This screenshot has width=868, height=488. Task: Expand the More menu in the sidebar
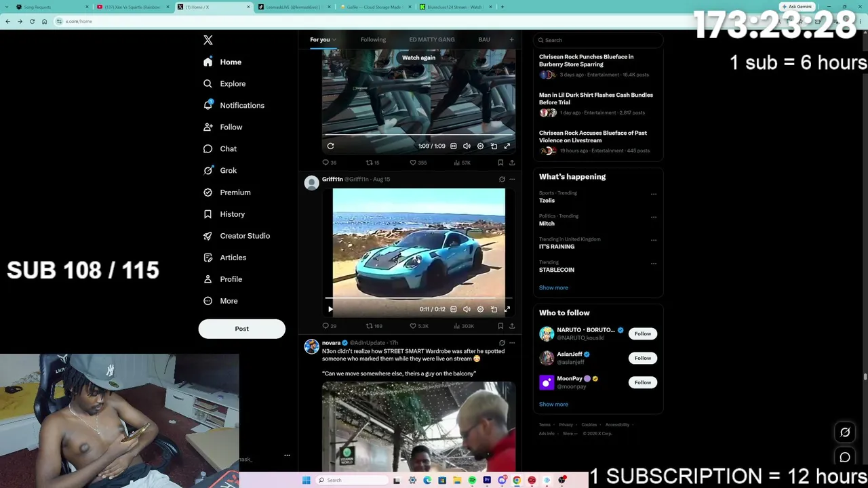pos(220,300)
